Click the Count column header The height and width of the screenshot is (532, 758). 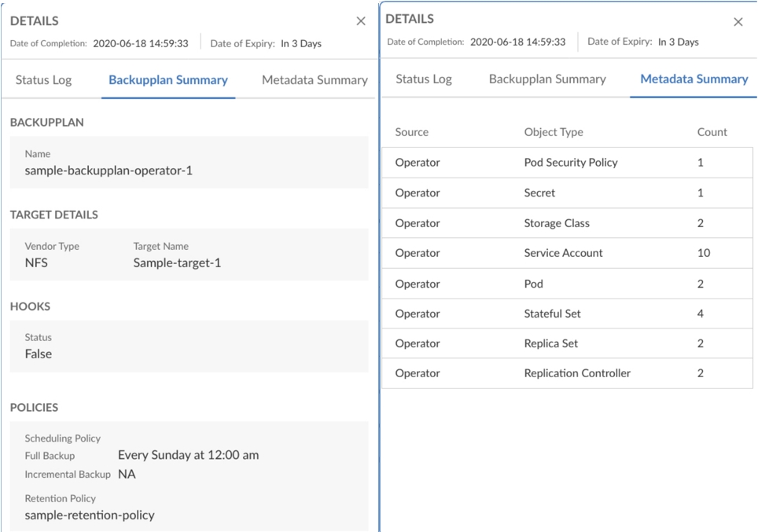coord(712,132)
